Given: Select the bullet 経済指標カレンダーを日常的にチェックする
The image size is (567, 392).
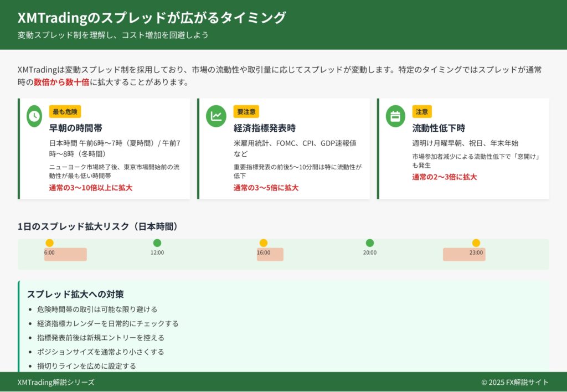Looking at the screenshot, I should (x=108, y=323).
